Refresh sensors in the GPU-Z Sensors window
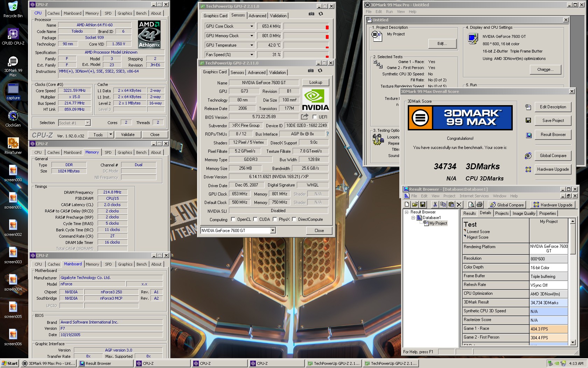The width and height of the screenshot is (588, 368). [321, 14]
